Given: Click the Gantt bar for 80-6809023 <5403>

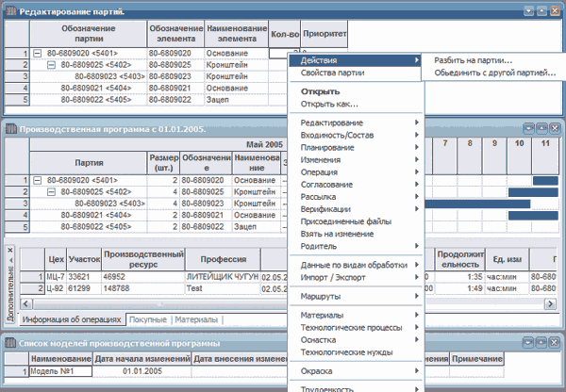Looking at the screenshot, I should [477, 204].
